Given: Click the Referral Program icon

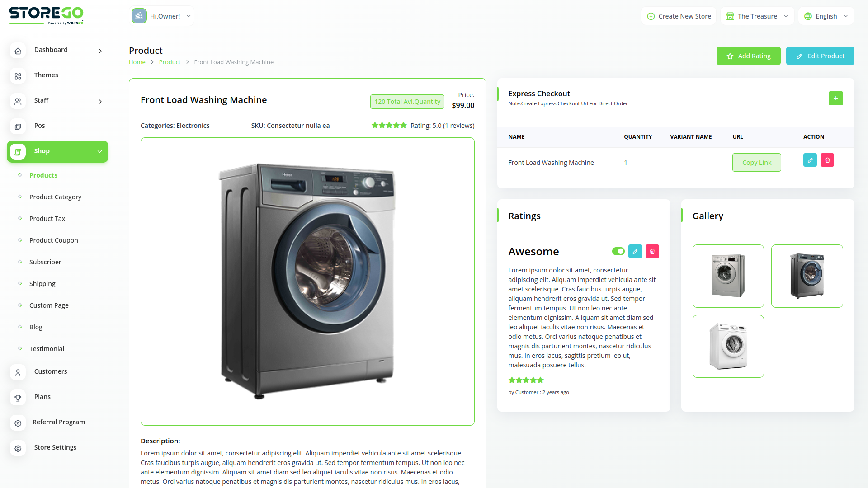Looking at the screenshot, I should tap(18, 423).
